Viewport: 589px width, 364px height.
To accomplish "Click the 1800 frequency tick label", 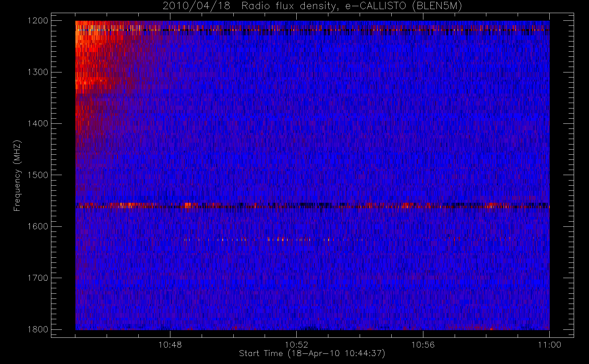I will coord(38,329).
